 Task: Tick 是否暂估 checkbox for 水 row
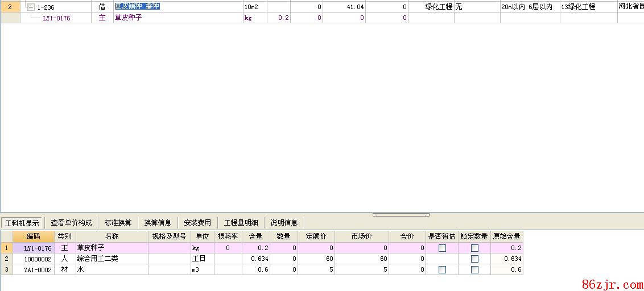[442, 270]
